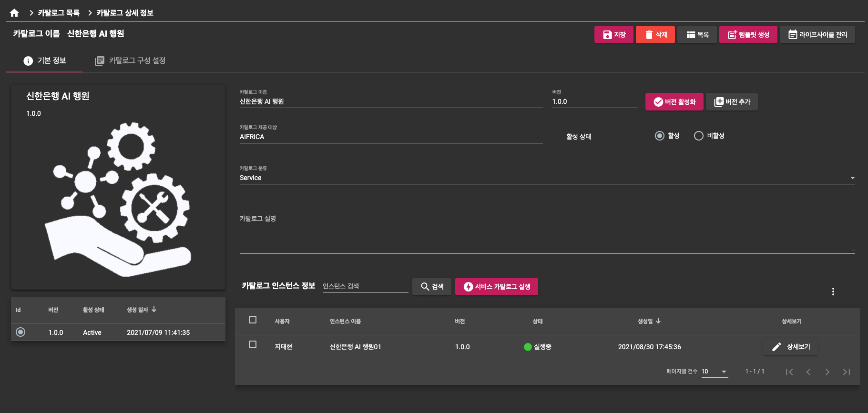The width and height of the screenshot is (868, 413).
Task: Click the template create (템플릿 생성) button
Action: 748,35
